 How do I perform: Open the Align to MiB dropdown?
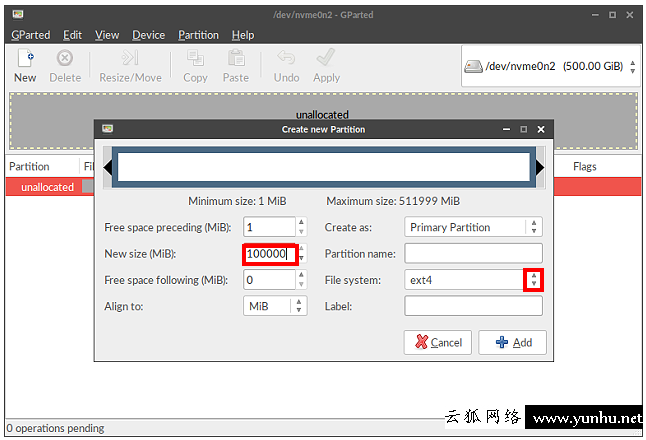point(275,306)
